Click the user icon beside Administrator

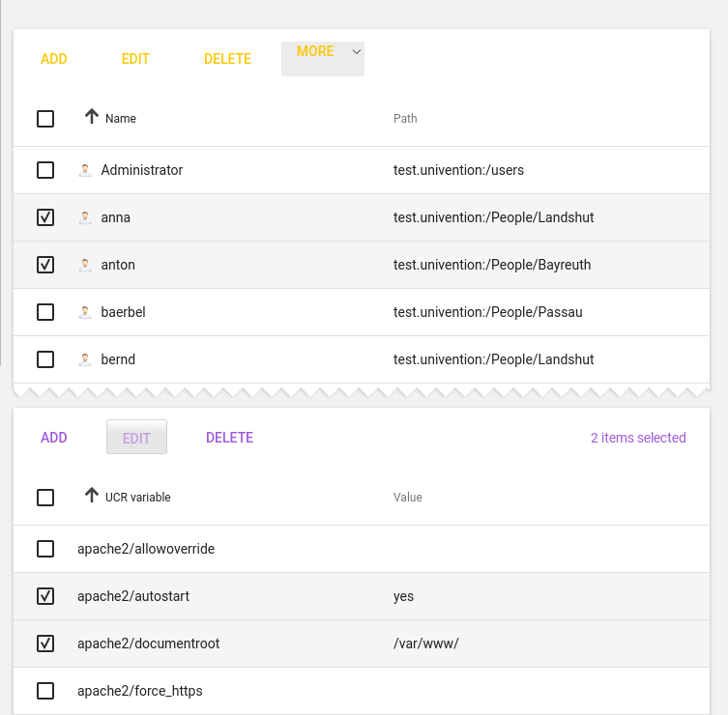pyautogui.click(x=85, y=170)
